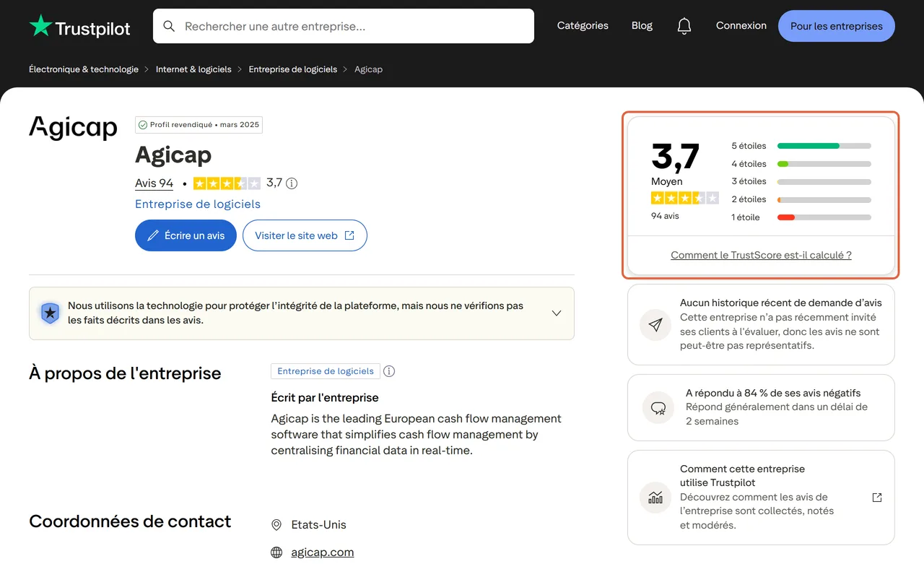The width and height of the screenshot is (924, 564).
Task: Click the verified check Profil revendiqué badge
Action: pyautogui.click(x=199, y=125)
